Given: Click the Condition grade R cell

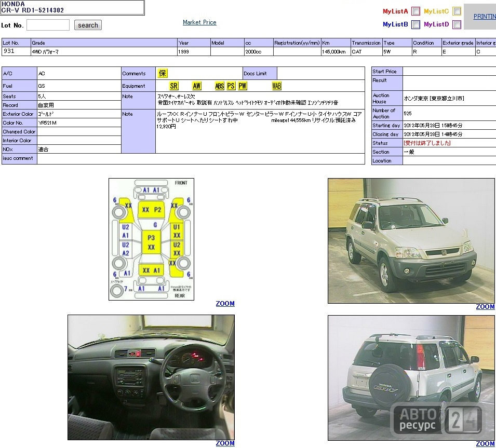Looking at the screenshot, I should click(x=427, y=51).
